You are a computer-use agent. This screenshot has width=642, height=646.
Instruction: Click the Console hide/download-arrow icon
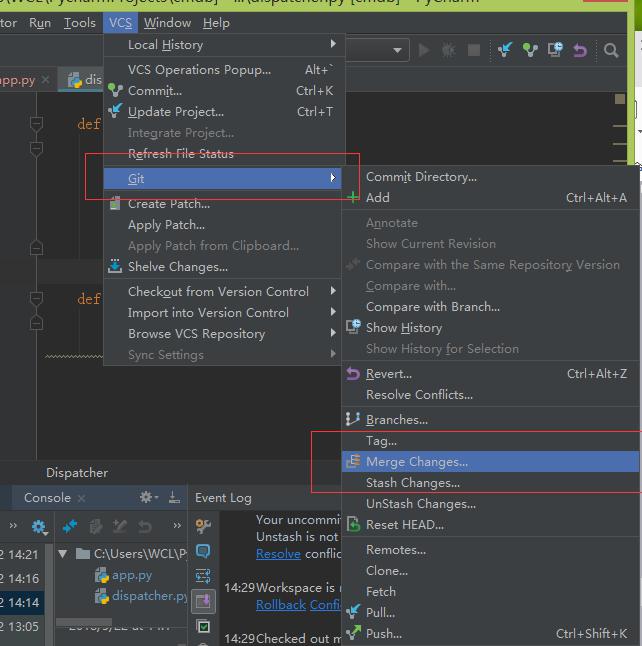174,497
